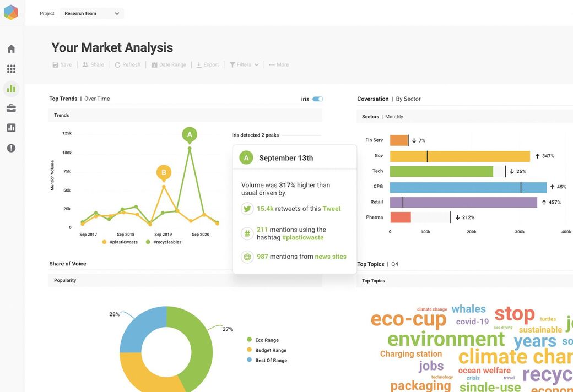Open the boxed chart report sidebar icon
Viewport: 573px width, 392px height.
point(12,128)
